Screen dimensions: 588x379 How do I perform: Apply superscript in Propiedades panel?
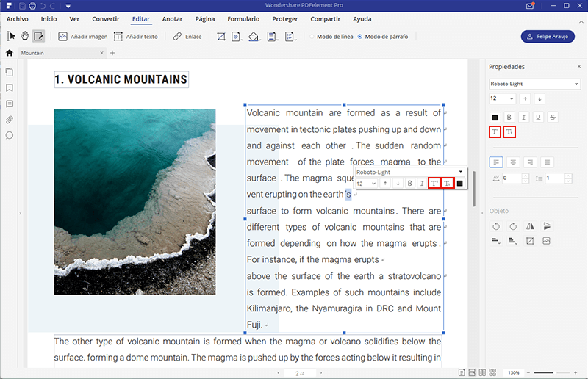[495, 132]
